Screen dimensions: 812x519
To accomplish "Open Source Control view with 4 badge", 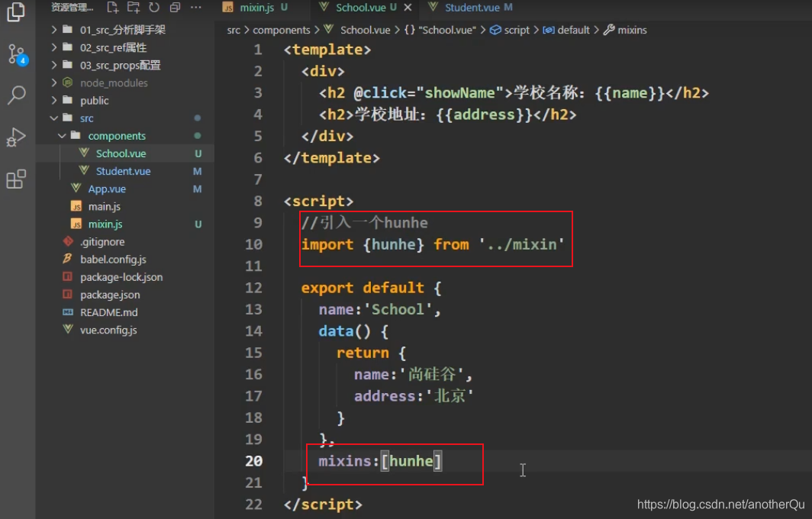I will [17, 54].
